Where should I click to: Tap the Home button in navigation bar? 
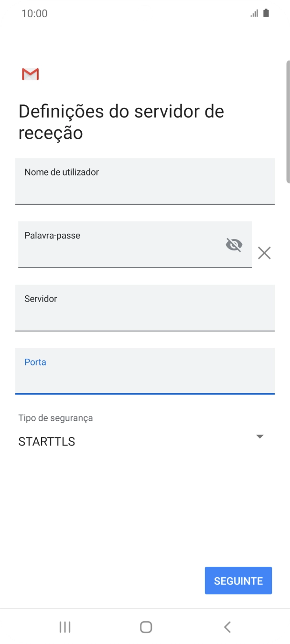point(145,627)
